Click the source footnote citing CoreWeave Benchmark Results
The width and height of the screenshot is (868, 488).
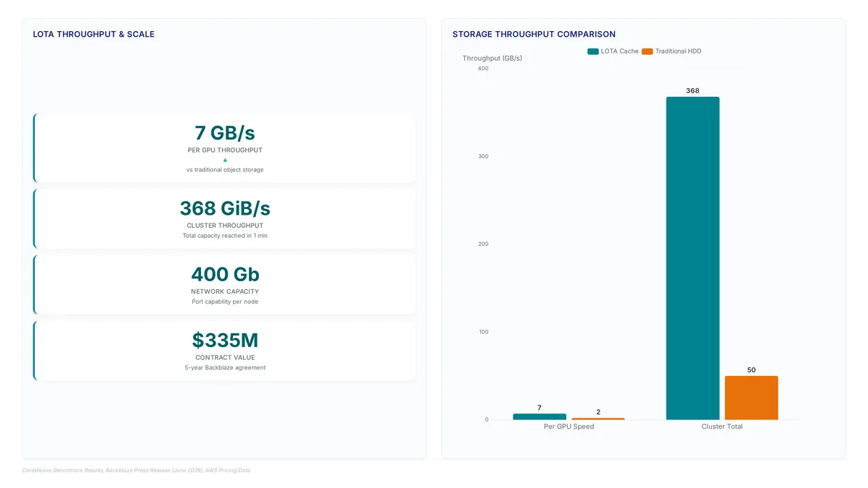point(136,470)
